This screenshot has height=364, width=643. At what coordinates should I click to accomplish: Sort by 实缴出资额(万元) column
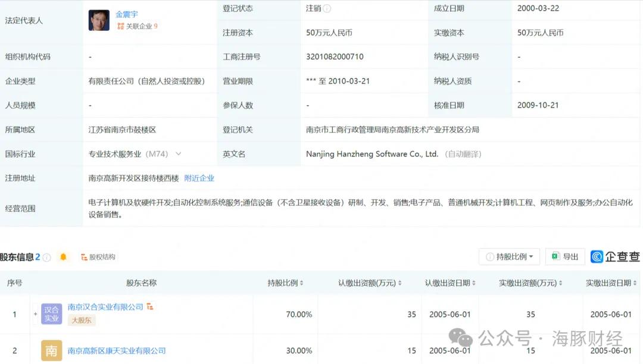pos(530,283)
